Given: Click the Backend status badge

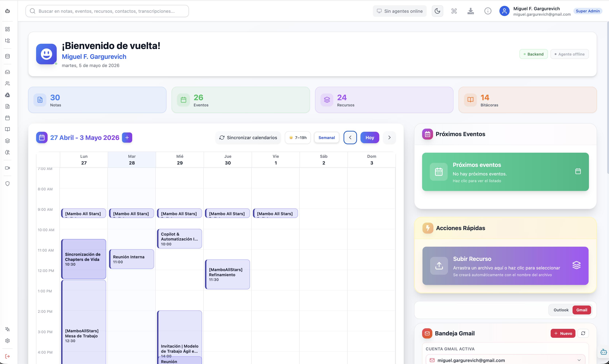Looking at the screenshot, I should pos(533,54).
